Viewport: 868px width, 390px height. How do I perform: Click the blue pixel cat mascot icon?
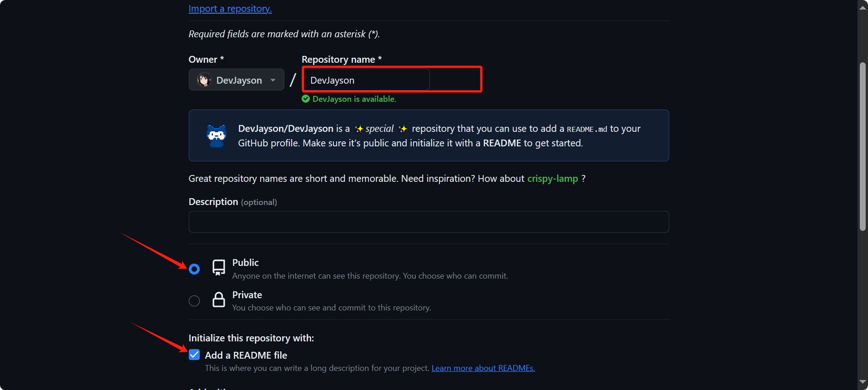pos(217,136)
